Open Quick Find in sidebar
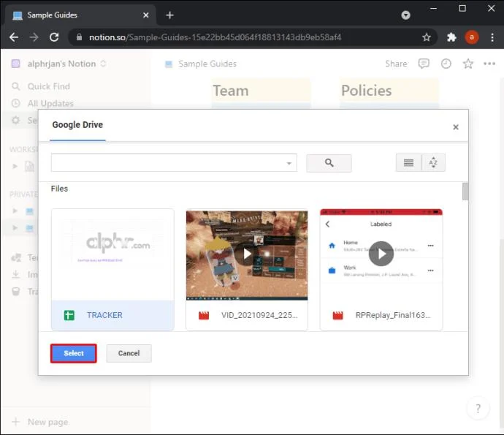The width and height of the screenshot is (504, 435). point(48,86)
